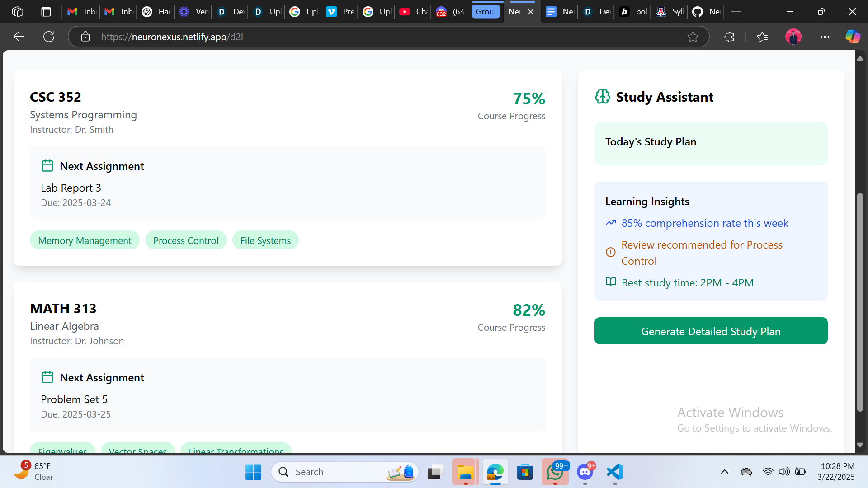Open Visual Studio Code from the taskbar
Viewport: 868px width, 488px height.
click(x=615, y=472)
